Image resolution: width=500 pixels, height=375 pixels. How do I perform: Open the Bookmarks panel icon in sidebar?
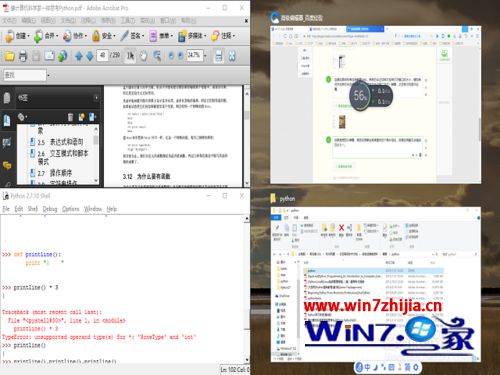pos(7,120)
